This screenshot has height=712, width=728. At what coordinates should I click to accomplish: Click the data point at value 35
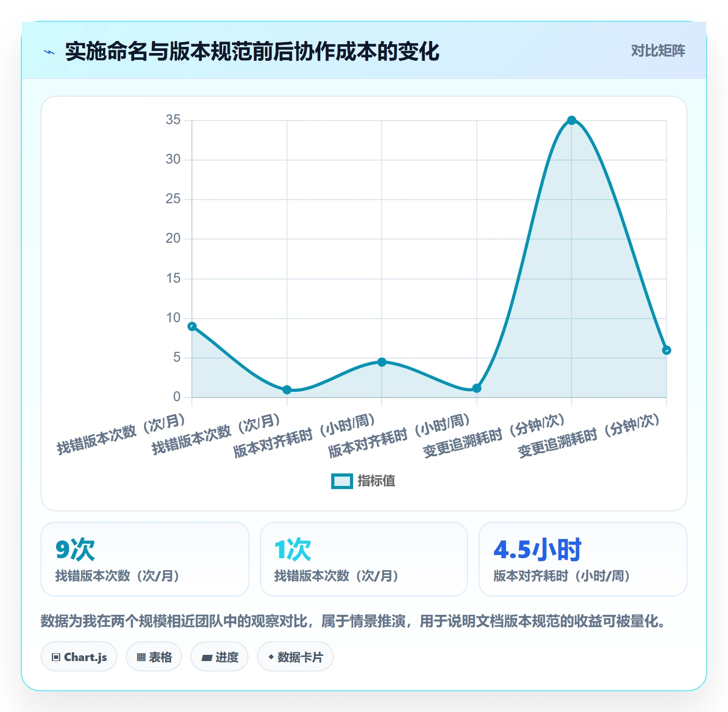pos(571,121)
